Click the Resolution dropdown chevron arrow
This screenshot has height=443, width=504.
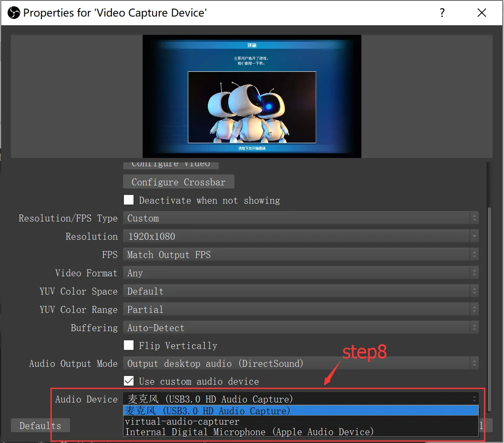(x=474, y=236)
